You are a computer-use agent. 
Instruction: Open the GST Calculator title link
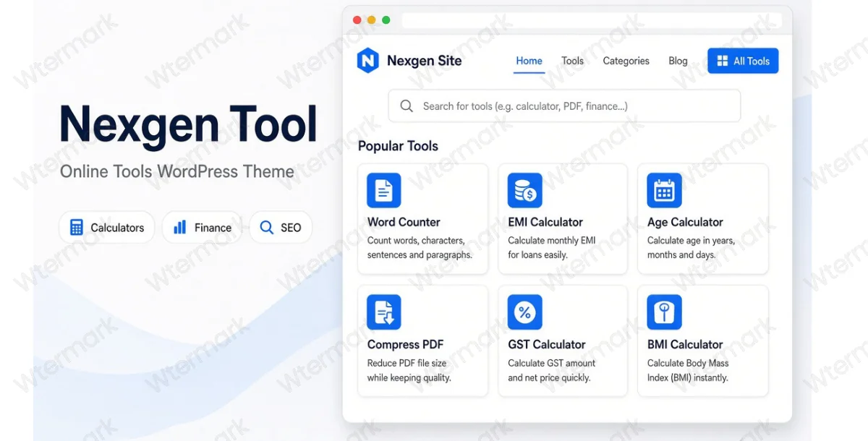point(547,344)
